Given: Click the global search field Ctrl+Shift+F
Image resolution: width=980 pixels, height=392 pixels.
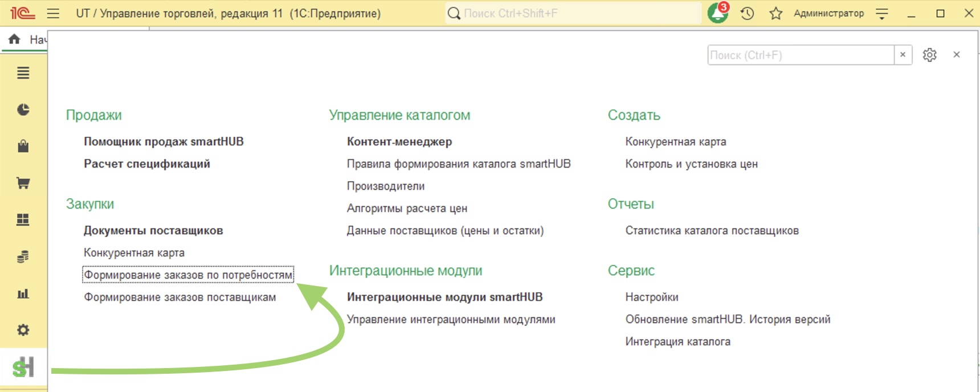Looking at the screenshot, I should [x=573, y=13].
